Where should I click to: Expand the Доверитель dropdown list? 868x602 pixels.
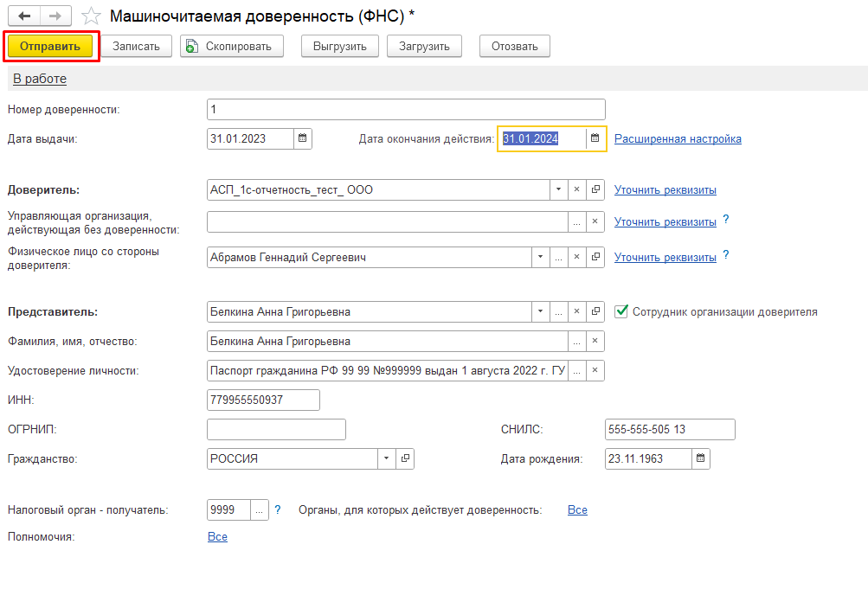tap(558, 189)
